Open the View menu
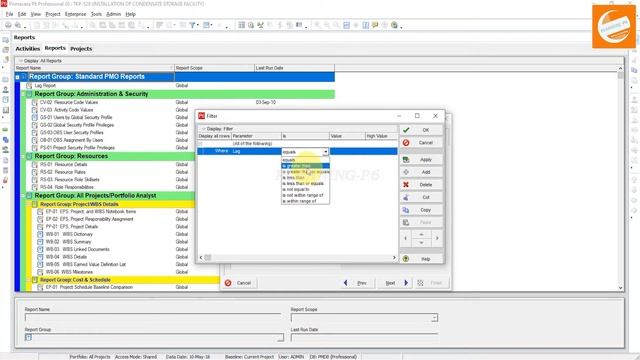 [36, 14]
